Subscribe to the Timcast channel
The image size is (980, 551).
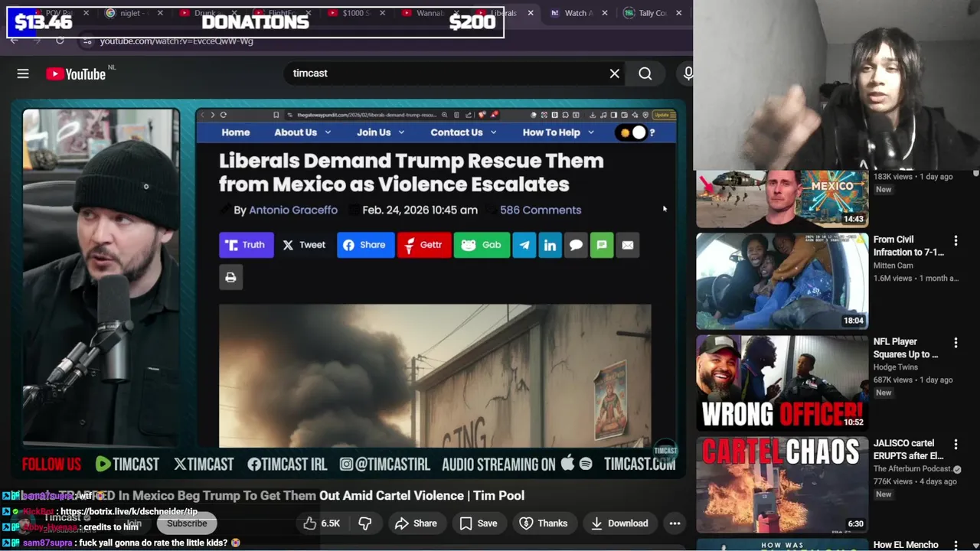[187, 523]
